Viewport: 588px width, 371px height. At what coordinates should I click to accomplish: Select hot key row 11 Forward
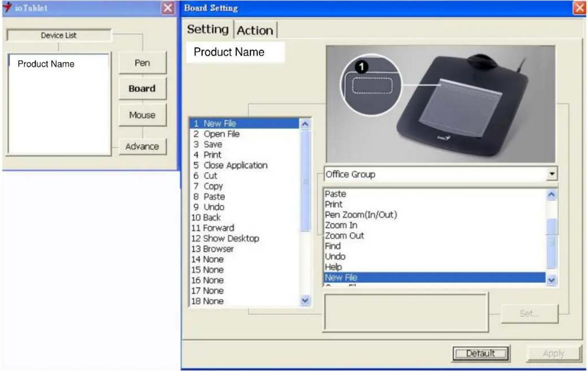tap(245, 228)
